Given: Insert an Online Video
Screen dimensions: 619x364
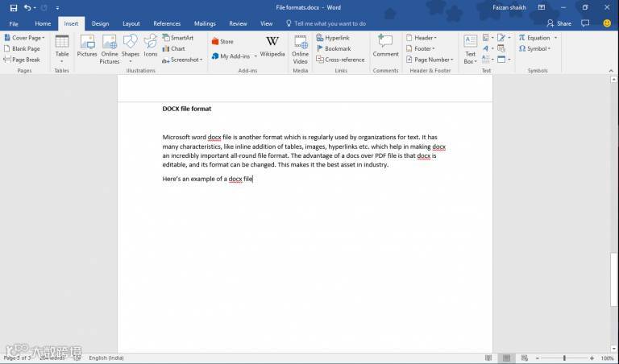Looking at the screenshot, I should coord(301,49).
